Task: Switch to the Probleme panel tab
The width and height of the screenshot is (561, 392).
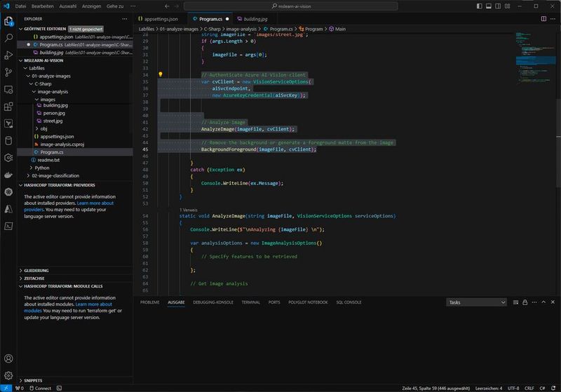Action: click(x=149, y=302)
